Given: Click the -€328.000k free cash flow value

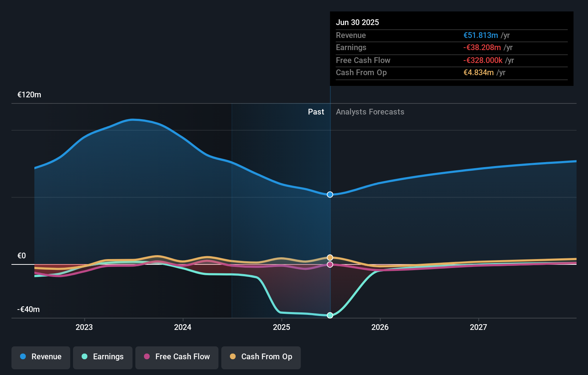Looking at the screenshot, I should (x=483, y=60).
